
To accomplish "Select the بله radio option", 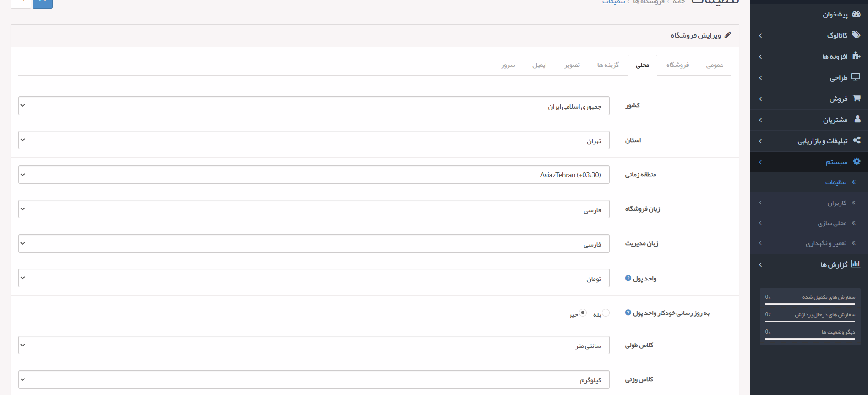I will 606,313.
